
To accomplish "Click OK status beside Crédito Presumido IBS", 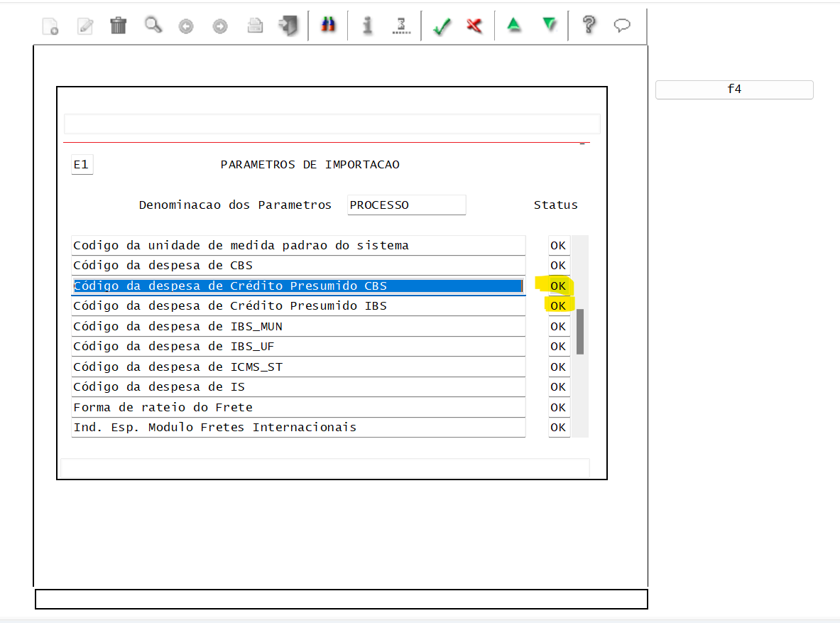I will point(558,305).
